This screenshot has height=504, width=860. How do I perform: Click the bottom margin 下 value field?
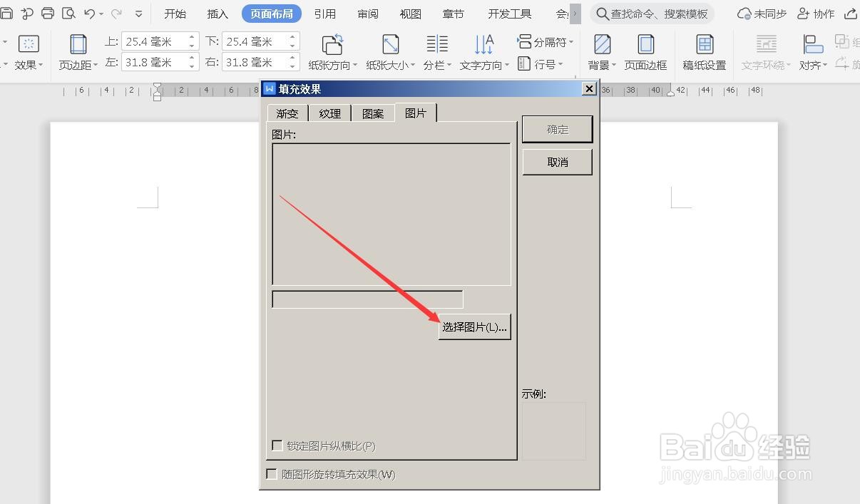pyautogui.click(x=255, y=41)
